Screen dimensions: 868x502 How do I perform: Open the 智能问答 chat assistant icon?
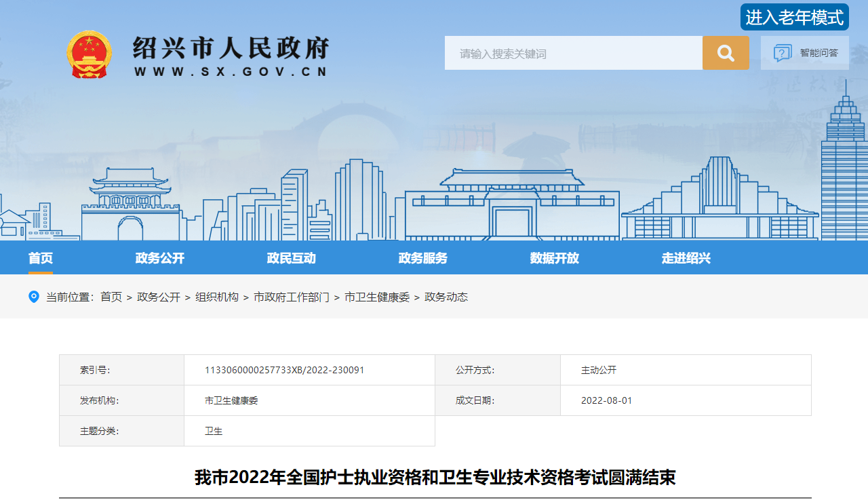pos(783,53)
